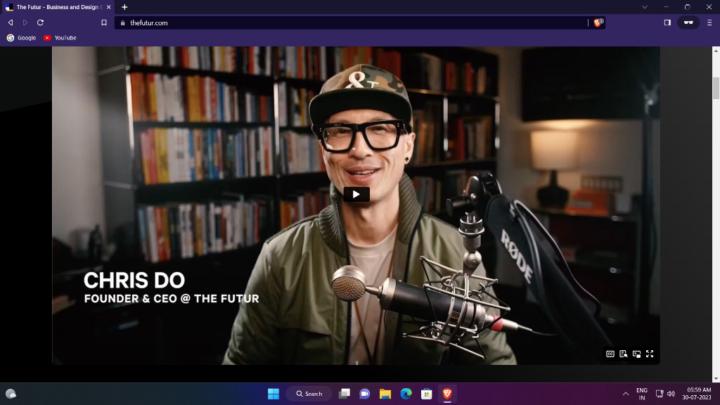Click the page vertical scrollbar thumb

[x=716, y=88]
